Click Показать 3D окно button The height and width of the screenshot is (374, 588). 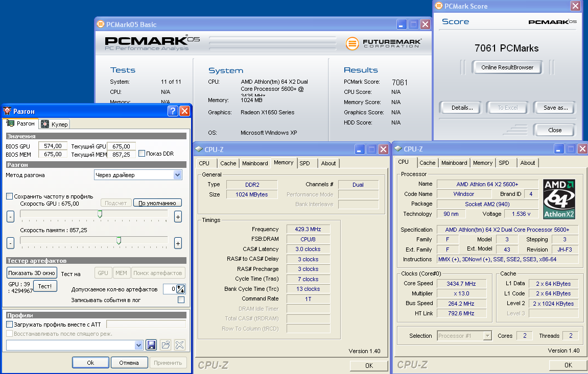[x=32, y=273]
